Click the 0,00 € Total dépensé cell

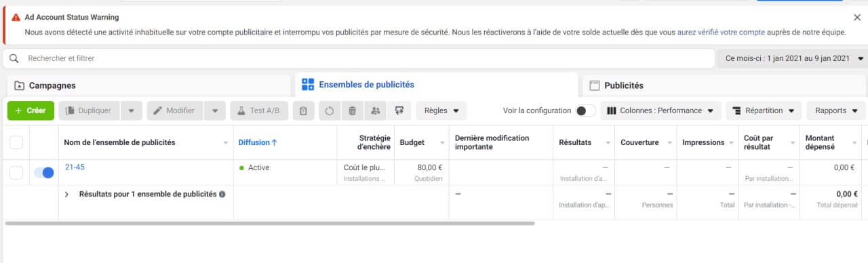tap(830, 202)
